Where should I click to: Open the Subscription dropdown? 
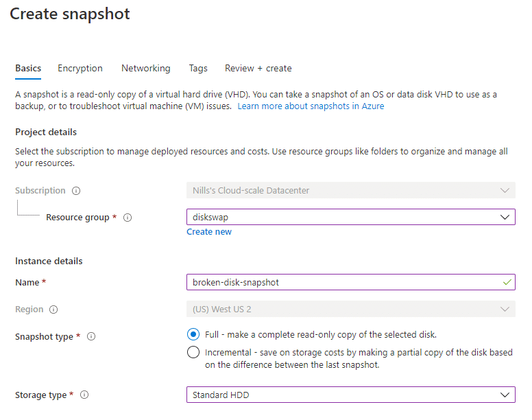point(350,191)
